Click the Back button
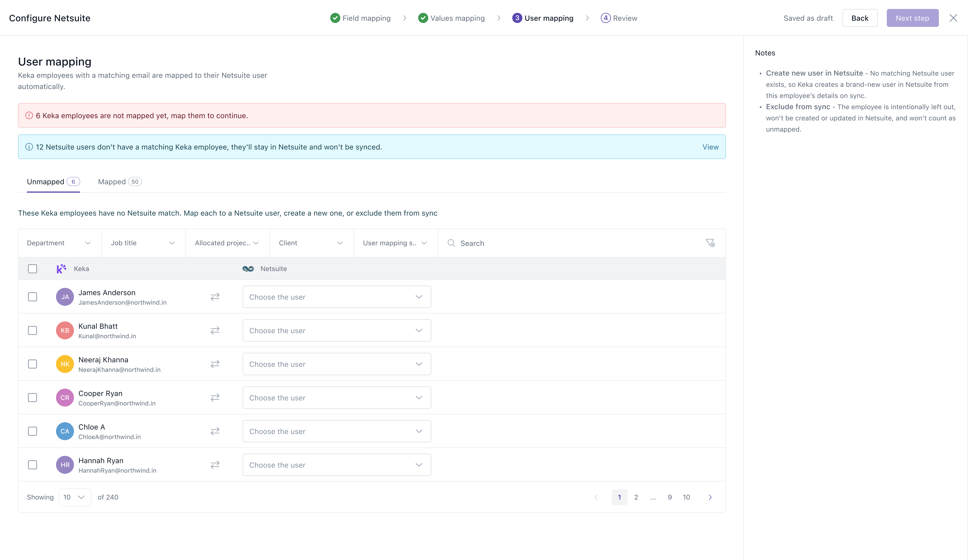The width and height of the screenshot is (968, 560). point(860,18)
